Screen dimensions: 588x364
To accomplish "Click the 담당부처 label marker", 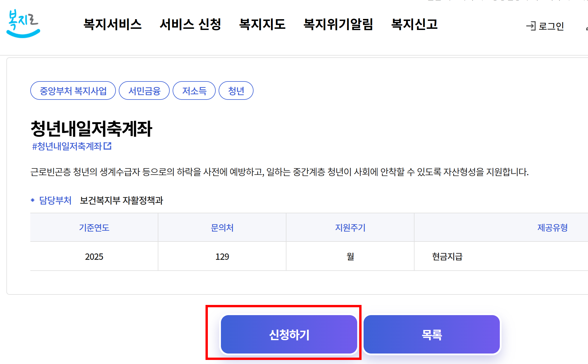I will (33, 200).
